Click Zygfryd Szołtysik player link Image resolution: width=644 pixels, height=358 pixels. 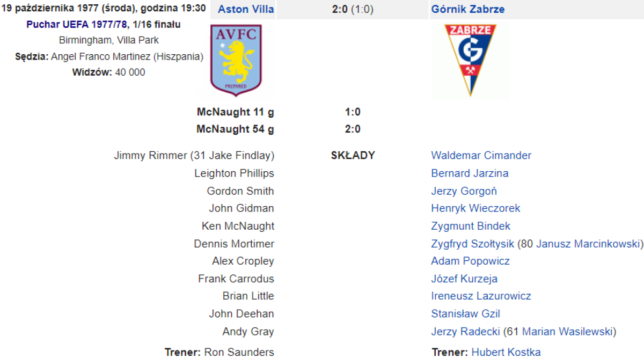coord(472,244)
